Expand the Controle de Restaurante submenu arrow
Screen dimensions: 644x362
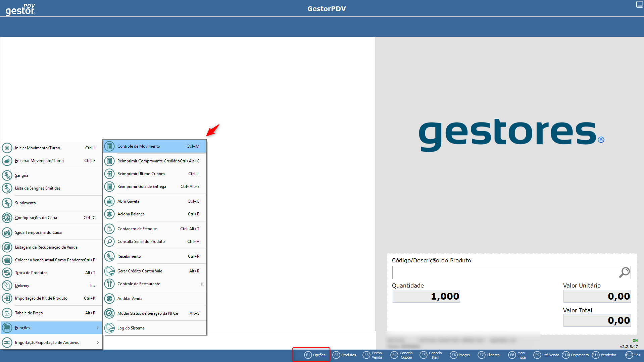coord(202,284)
